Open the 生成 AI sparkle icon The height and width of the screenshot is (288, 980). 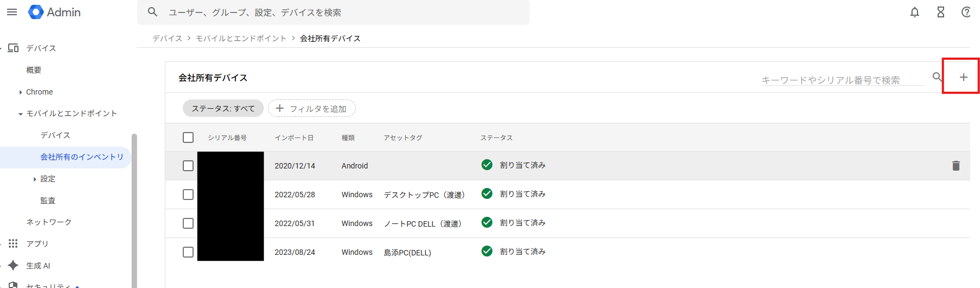coord(13,265)
